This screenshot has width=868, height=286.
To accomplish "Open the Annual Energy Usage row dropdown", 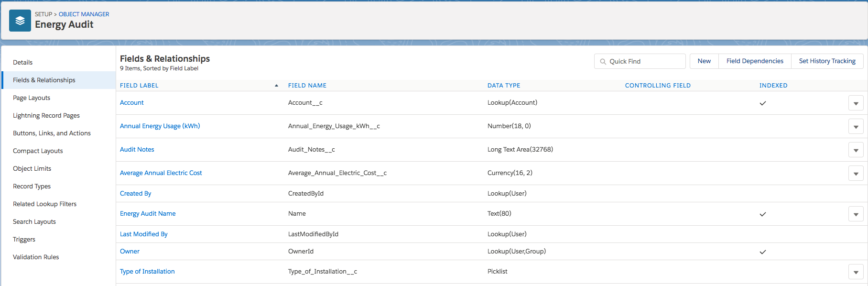I will pos(856,126).
